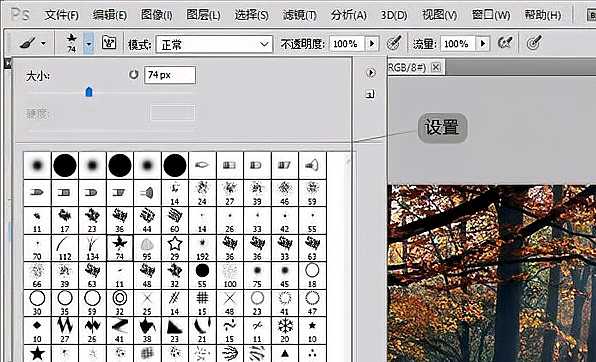
Task: Open the 分析(A) menu
Action: 348,15
